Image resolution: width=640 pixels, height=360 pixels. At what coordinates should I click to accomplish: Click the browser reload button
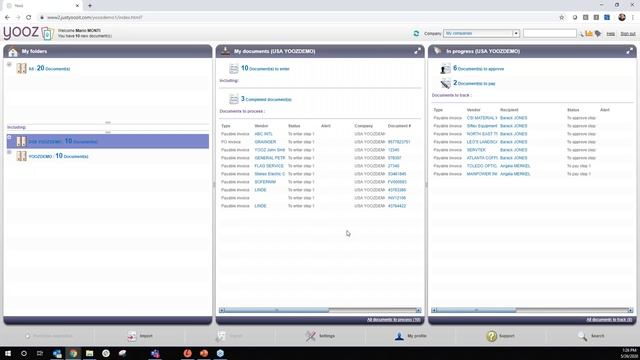[28, 17]
